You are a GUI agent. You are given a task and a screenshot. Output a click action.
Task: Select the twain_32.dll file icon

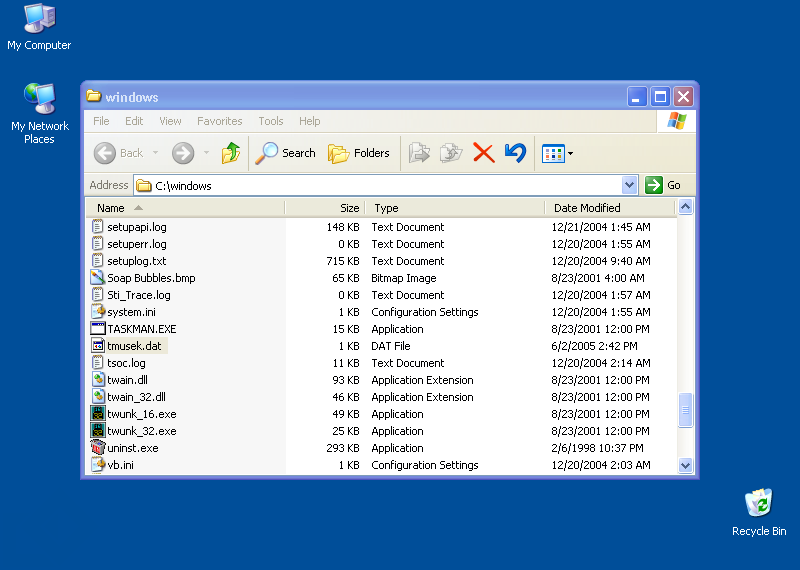(x=97, y=396)
